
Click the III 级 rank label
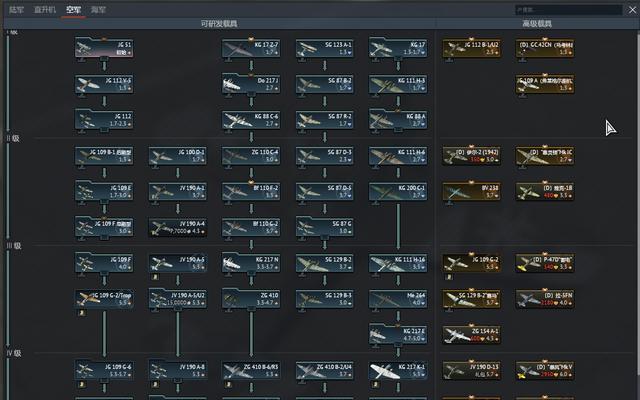[13, 246]
